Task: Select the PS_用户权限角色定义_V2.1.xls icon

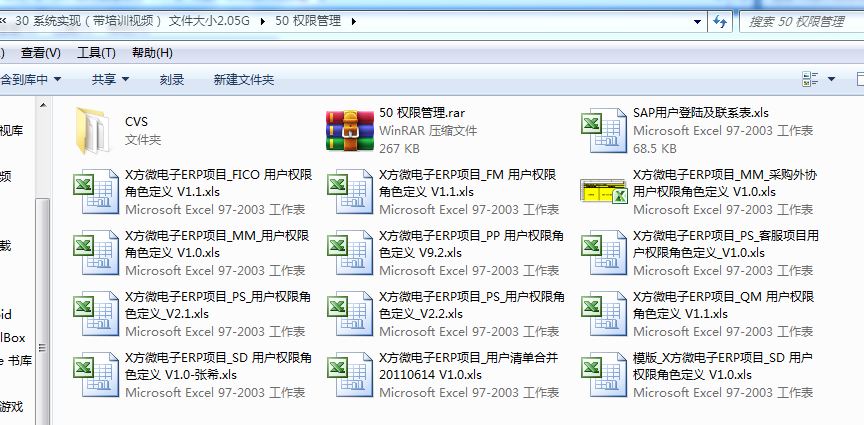Action: [96, 314]
